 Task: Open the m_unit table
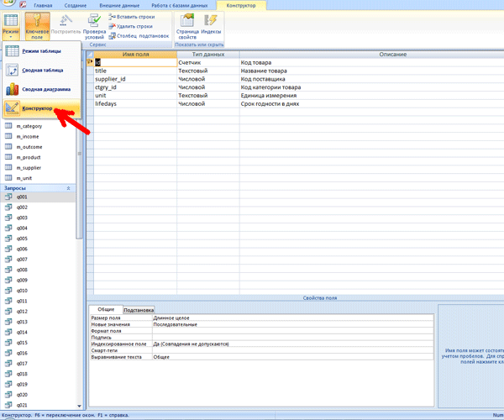click(x=24, y=178)
